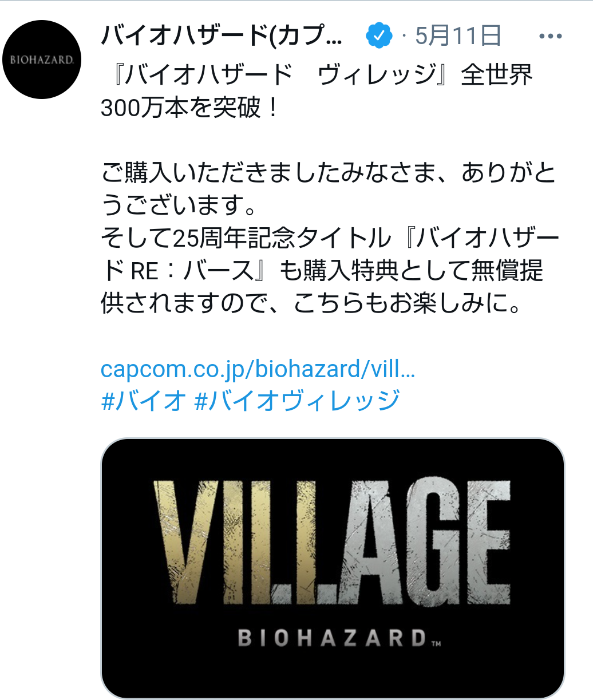Image resolution: width=593 pixels, height=700 pixels.
Task: Click the ド RE：バース』も購入特典 text line
Action: [322, 271]
